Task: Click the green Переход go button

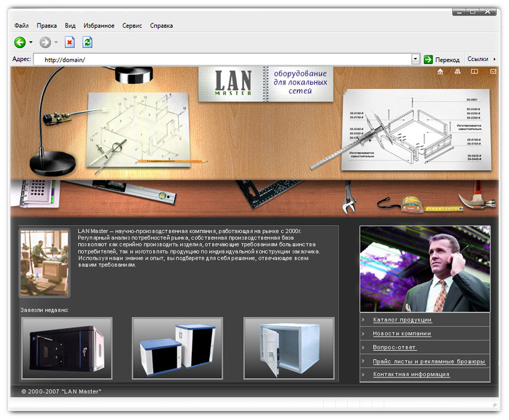Action: pyautogui.click(x=442, y=59)
